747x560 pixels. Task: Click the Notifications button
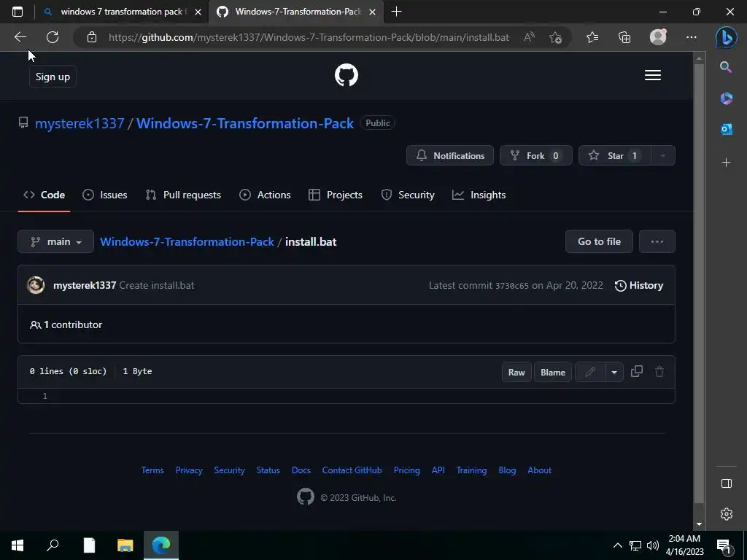coord(449,155)
